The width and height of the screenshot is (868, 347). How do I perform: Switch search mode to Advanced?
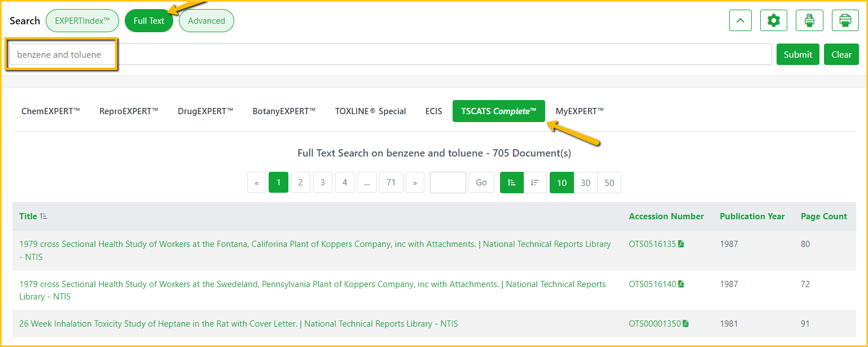(206, 21)
